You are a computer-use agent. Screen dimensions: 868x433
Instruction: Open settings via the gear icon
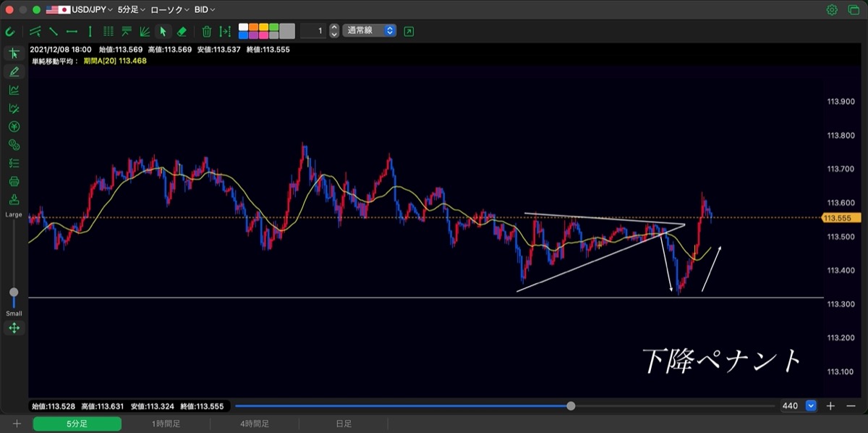[x=832, y=10]
